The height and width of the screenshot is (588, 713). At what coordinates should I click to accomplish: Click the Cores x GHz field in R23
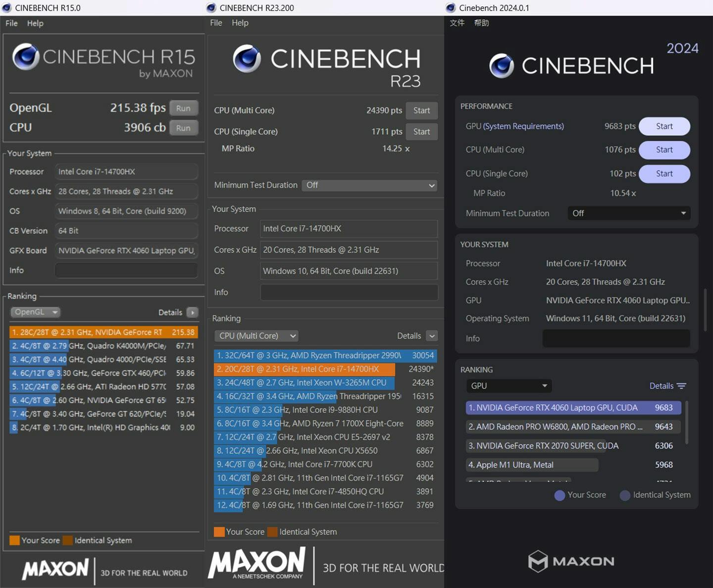tap(349, 250)
